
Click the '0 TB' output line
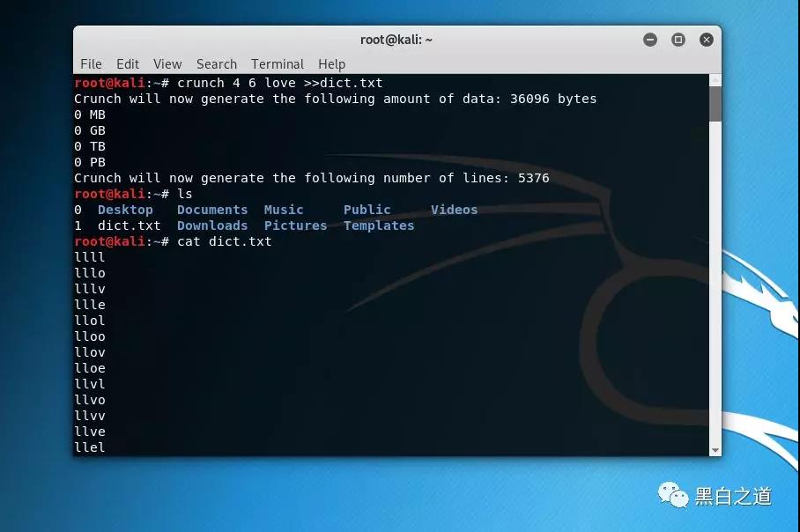[x=90, y=146]
